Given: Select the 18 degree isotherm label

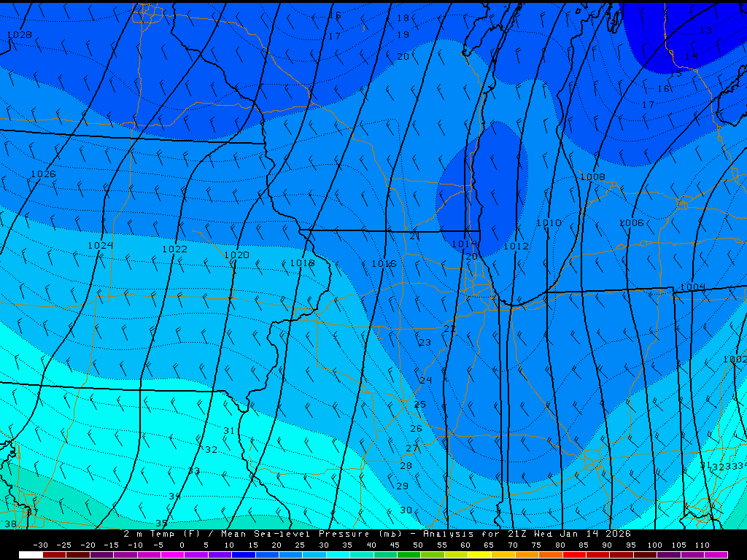Looking at the screenshot, I should click(403, 17).
